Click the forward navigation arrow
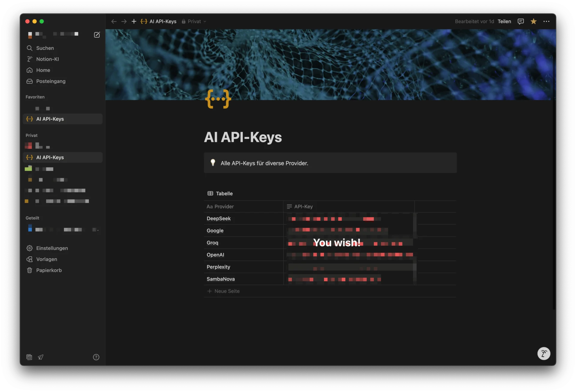576x392 pixels. point(124,22)
